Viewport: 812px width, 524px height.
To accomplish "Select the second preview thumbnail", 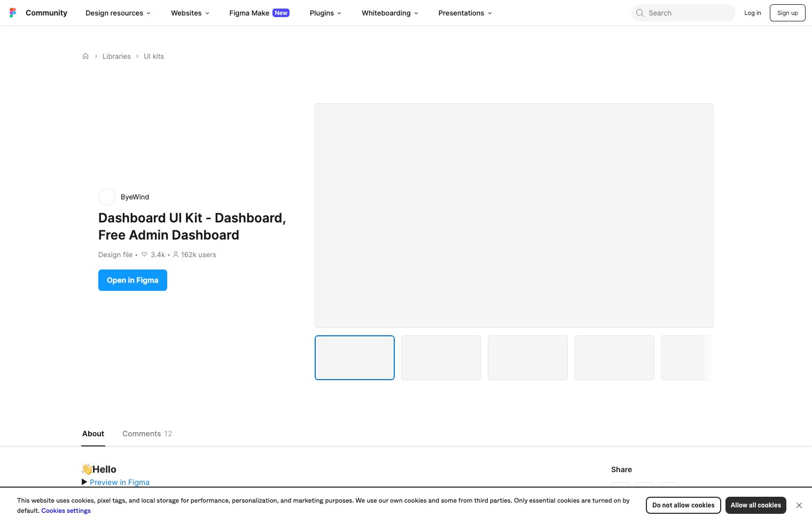I will tap(441, 357).
